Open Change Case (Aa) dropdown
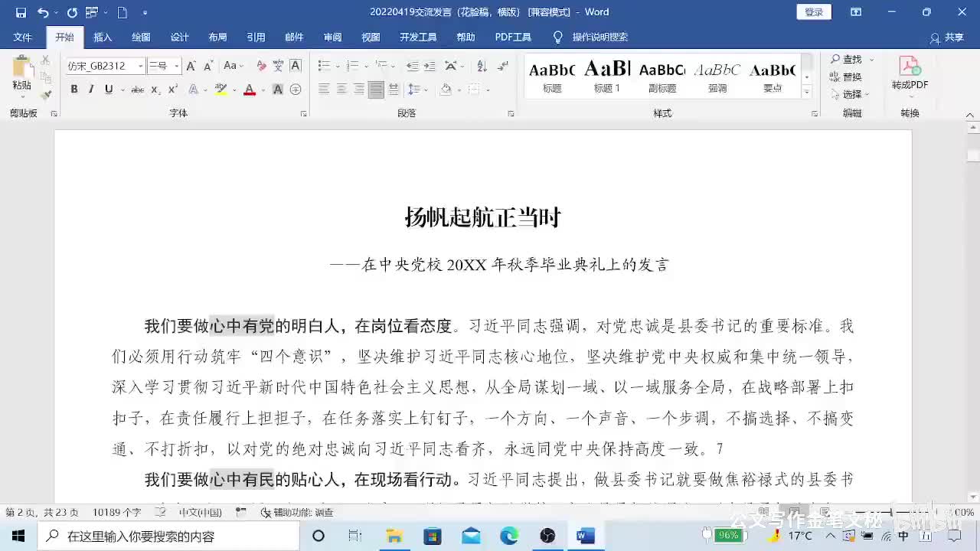The height and width of the screenshot is (551, 980). (x=234, y=66)
